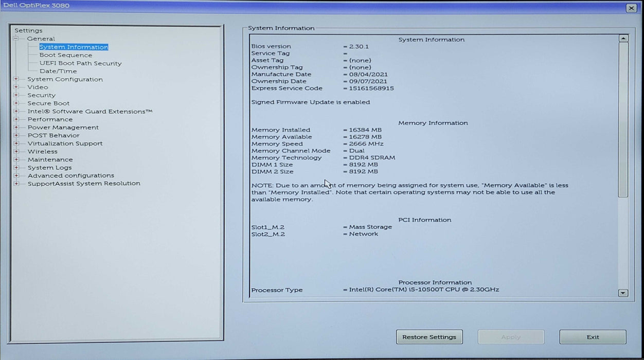The height and width of the screenshot is (360, 644).
Task: Click the Exit button
Action: tap(593, 337)
